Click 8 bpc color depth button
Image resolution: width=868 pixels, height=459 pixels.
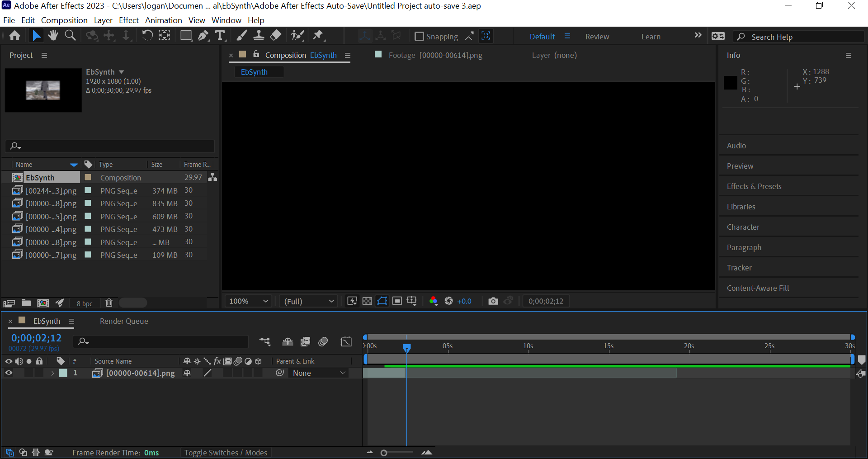tap(85, 303)
